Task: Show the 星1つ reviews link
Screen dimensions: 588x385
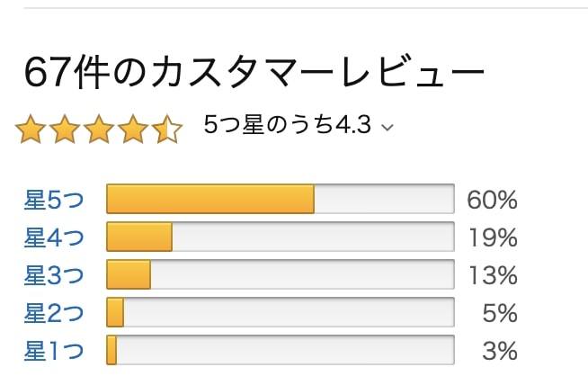Action: pos(54,351)
